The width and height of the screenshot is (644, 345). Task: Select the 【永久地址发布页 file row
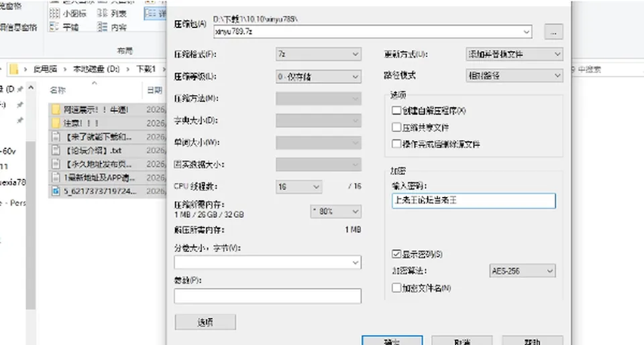pos(107,163)
